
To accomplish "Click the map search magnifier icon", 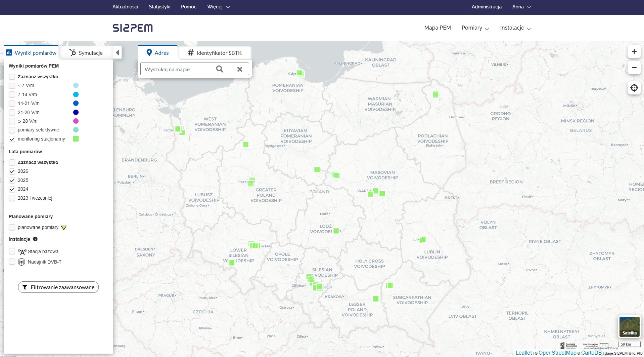I will point(220,69).
